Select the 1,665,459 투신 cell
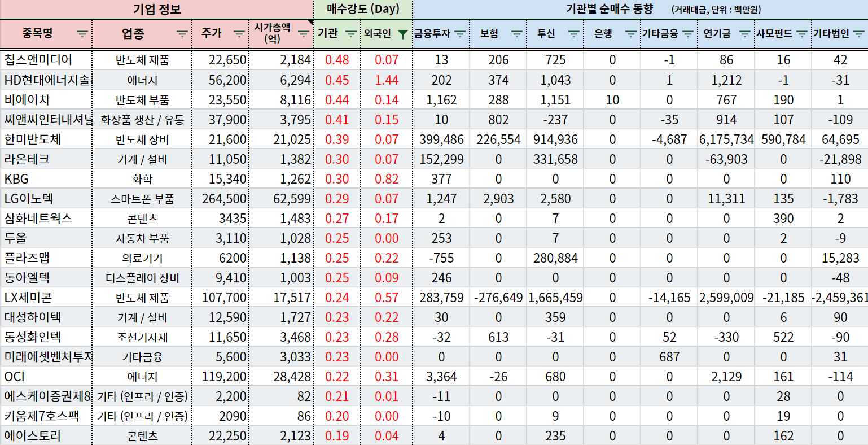 tap(555, 297)
